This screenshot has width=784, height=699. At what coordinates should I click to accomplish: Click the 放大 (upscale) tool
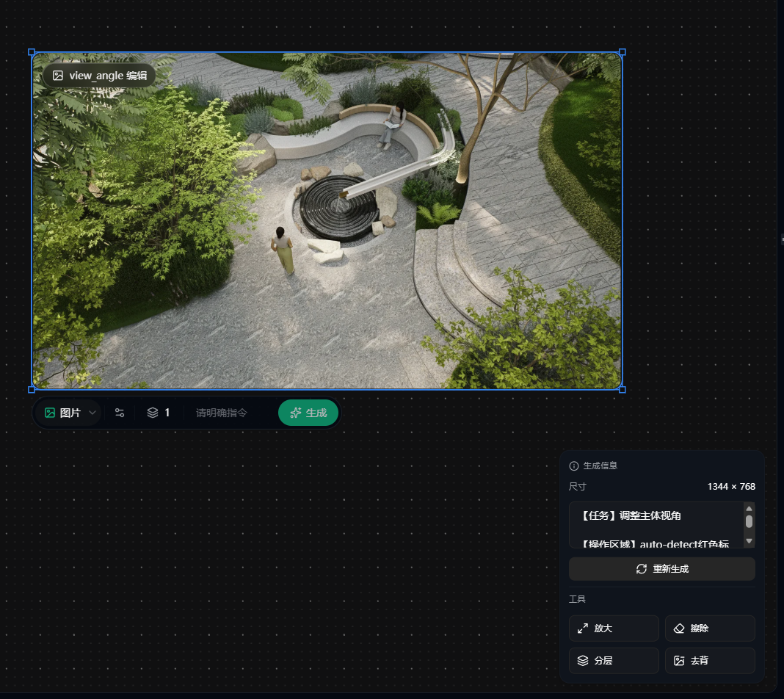pyautogui.click(x=613, y=629)
